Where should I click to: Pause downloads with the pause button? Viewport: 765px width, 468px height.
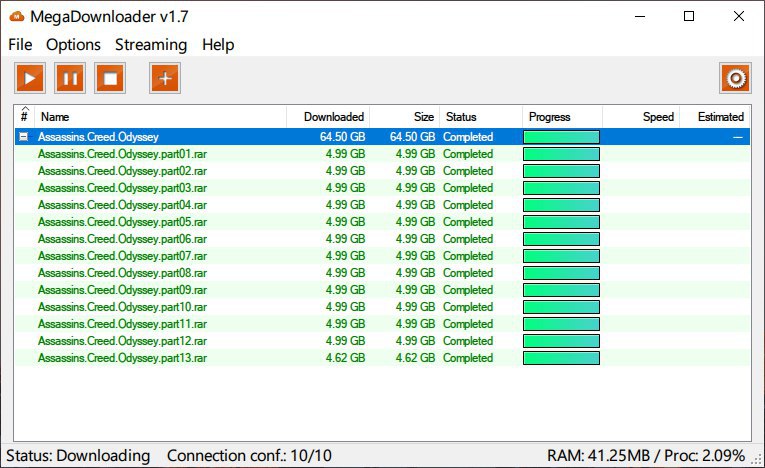point(70,78)
